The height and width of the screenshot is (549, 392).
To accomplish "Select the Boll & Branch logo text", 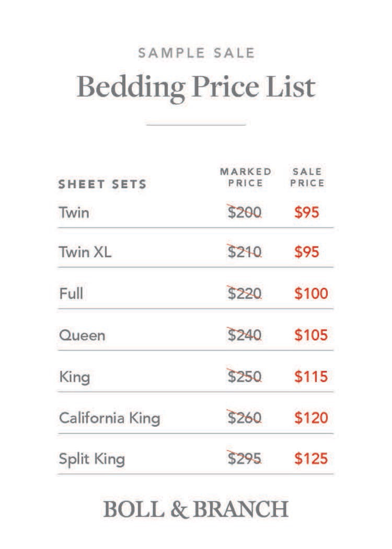I will pos(196,509).
